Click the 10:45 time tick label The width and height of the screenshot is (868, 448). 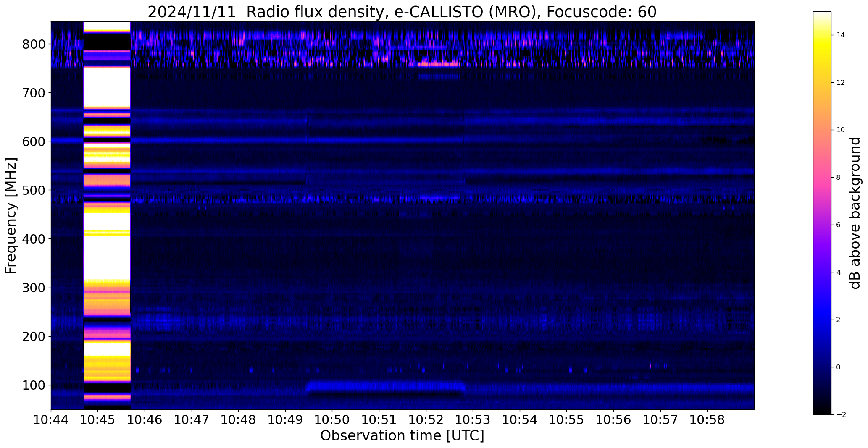pos(98,420)
